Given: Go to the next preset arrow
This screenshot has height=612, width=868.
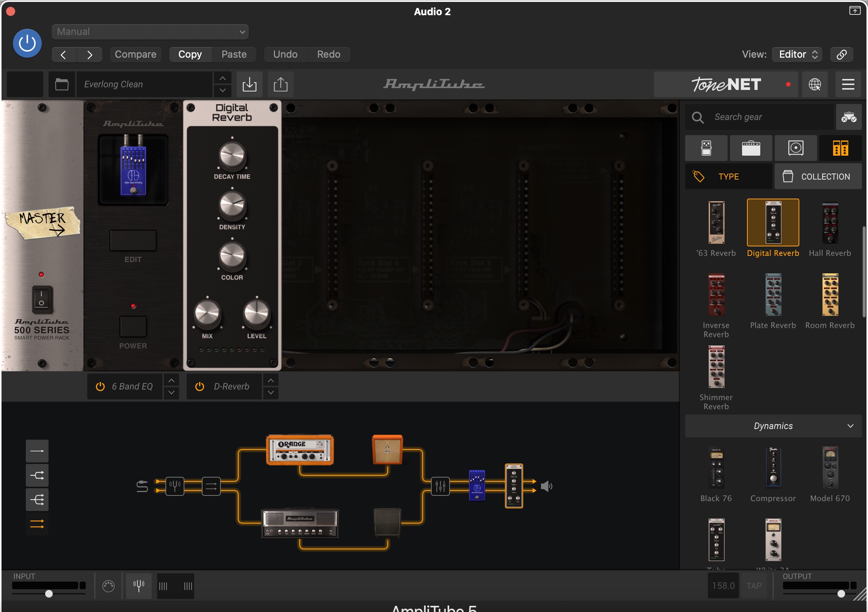Looking at the screenshot, I should click(x=90, y=55).
